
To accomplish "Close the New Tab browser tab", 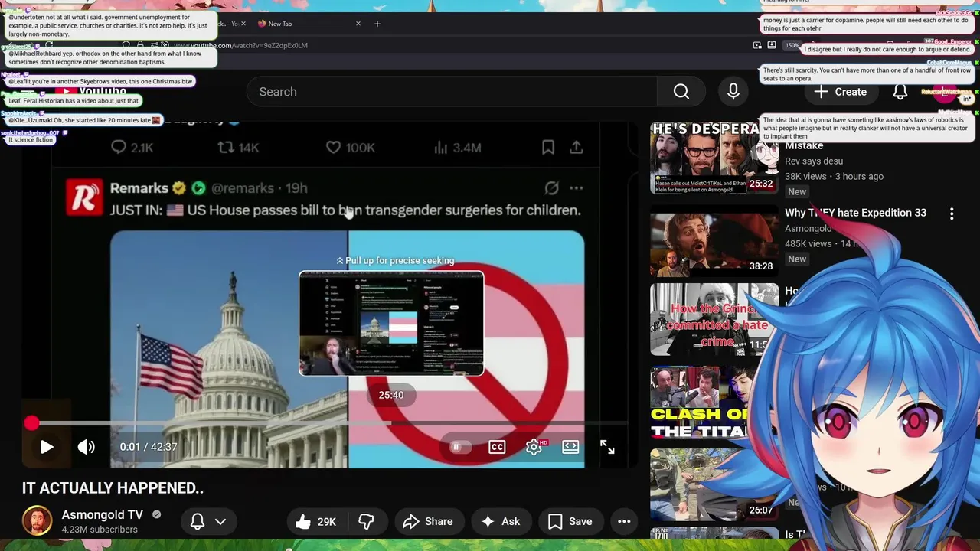I will tap(358, 24).
